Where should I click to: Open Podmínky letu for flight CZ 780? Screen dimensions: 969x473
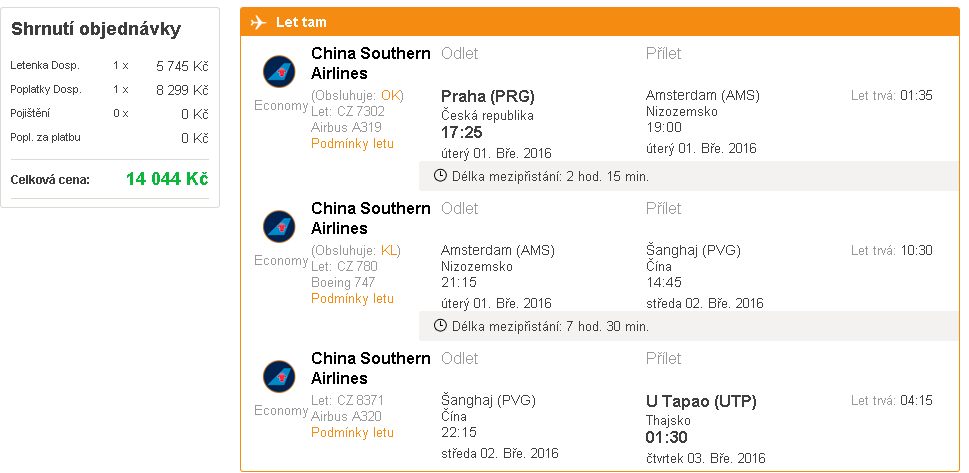(x=352, y=299)
